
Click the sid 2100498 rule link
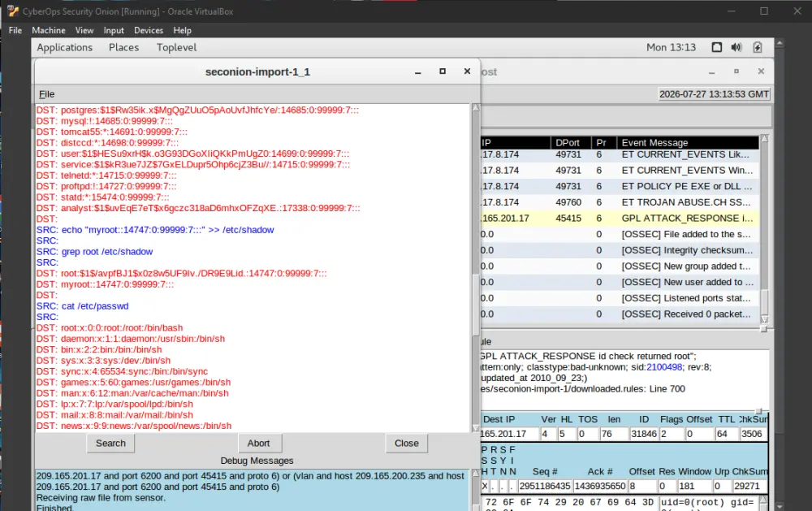pyautogui.click(x=664, y=367)
